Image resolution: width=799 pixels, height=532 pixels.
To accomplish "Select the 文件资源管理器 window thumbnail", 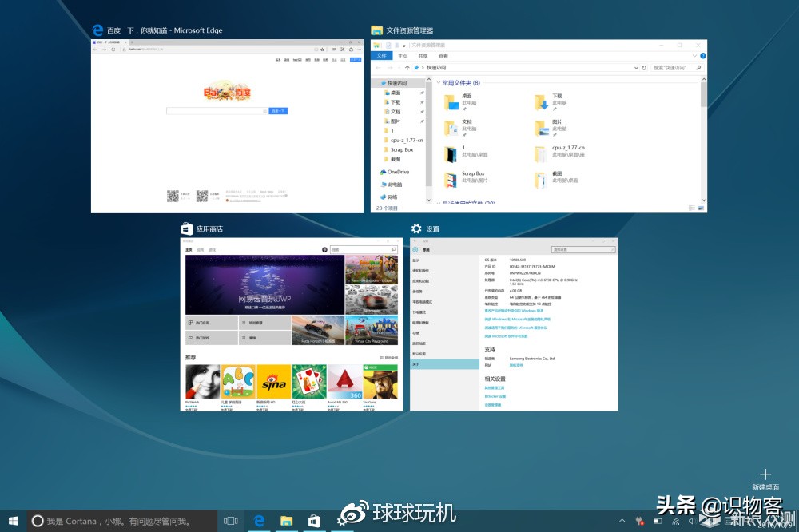I will tap(539, 126).
